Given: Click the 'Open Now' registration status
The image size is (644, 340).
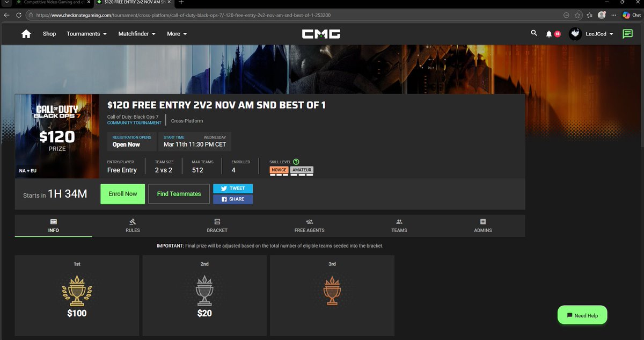Looking at the screenshot, I should click(126, 144).
